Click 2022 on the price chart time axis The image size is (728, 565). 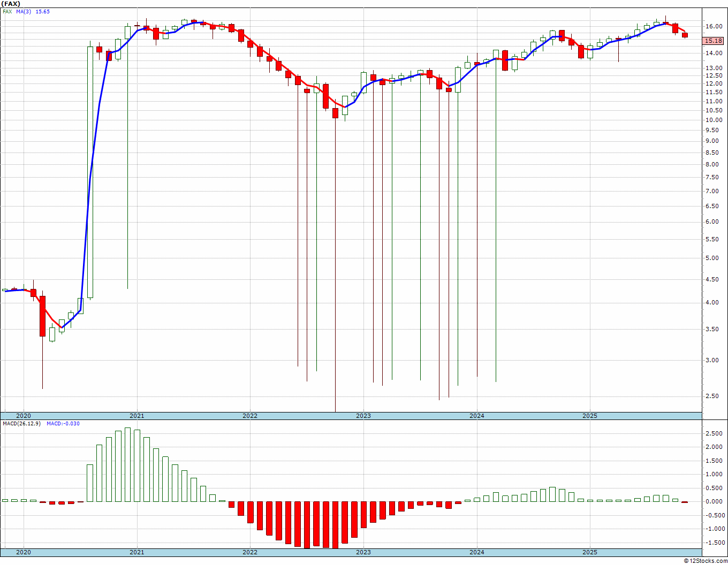[250, 416]
